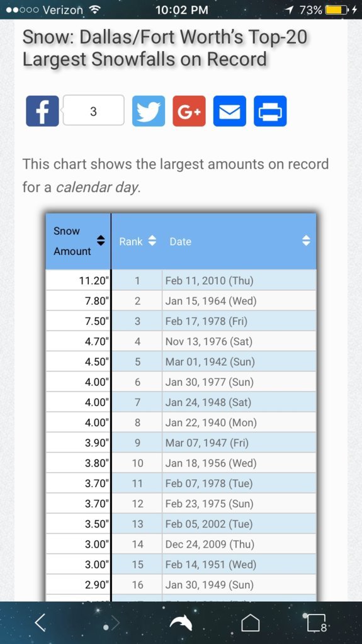Select the Dec 24, 2009 (Thu) row
The height and width of the screenshot is (644, 362).
pyautogui.click(x=181, y=544)
